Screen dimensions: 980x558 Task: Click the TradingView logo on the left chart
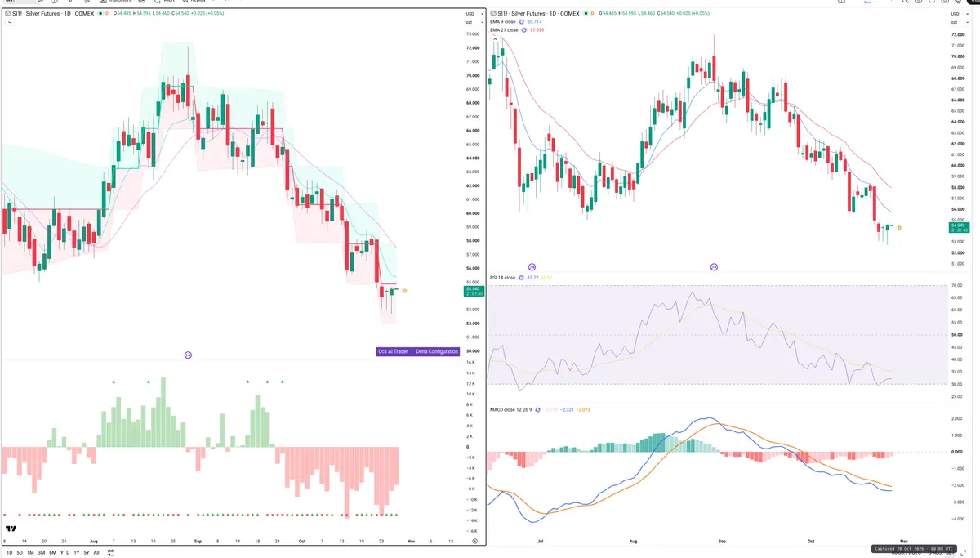[x=11, y=530]
